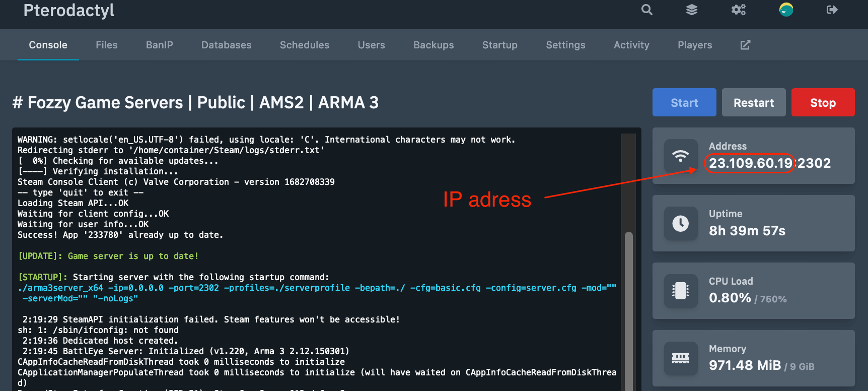Click the 'WARNING: setlocale' console line
Image resolution: width=868 pixels, height=391 pixels.
pos(266,140)
